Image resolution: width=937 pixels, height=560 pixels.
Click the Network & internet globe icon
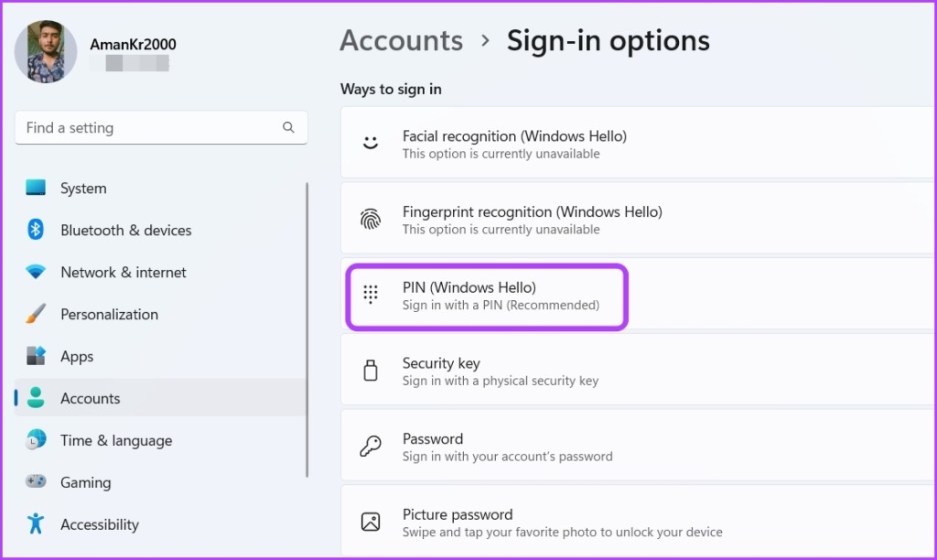pyautogui.click(x=36, y=272)
